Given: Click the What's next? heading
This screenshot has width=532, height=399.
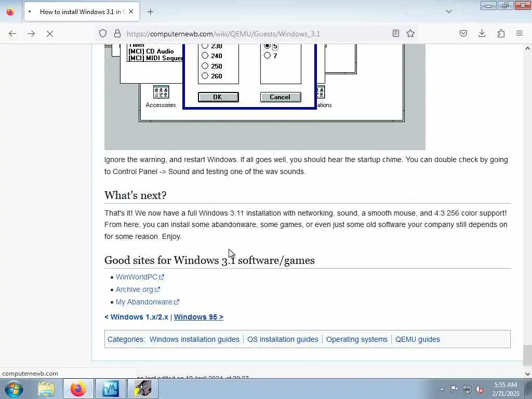Looking at the screenshot, I should click(x=136, y=195).
